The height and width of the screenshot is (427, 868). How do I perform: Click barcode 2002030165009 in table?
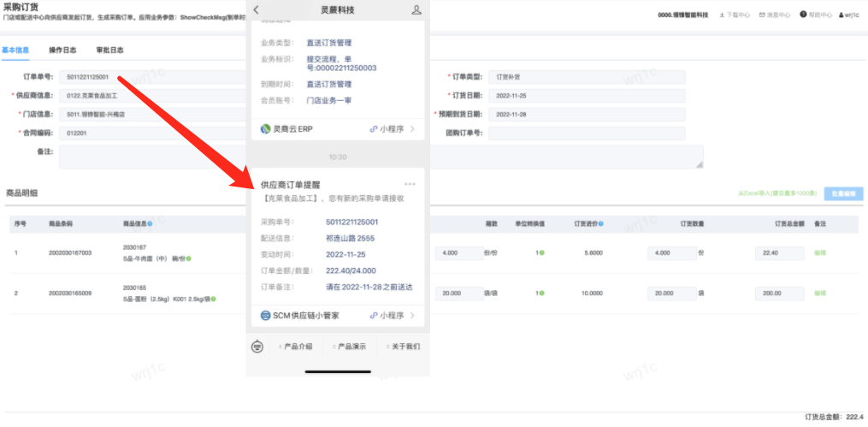[x=70, y=293]
